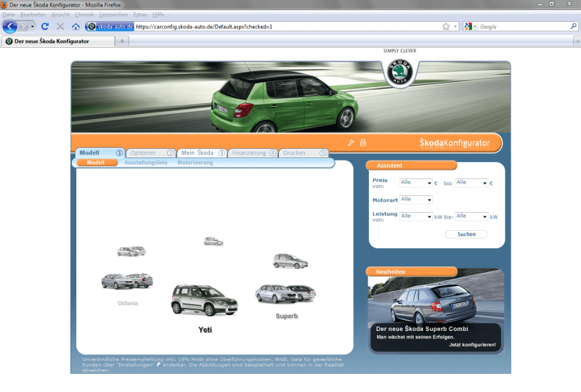
Task: Open the Hilfe menu
Action: click(158, 15)
